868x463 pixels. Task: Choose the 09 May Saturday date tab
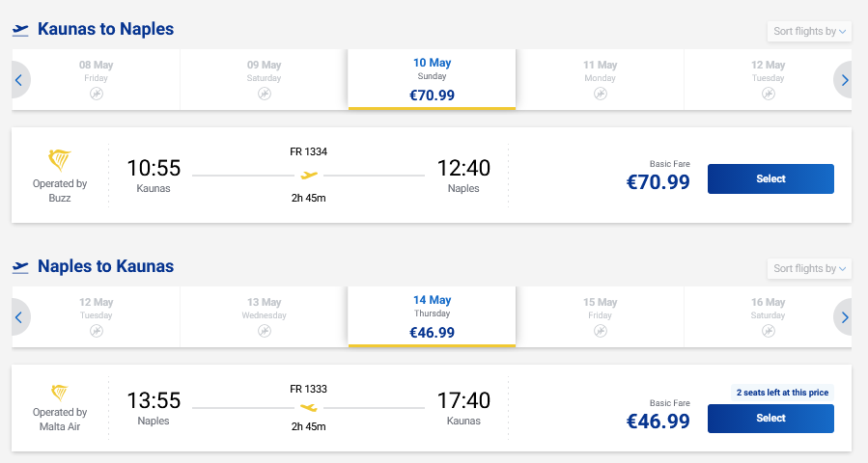coord(264,79)
